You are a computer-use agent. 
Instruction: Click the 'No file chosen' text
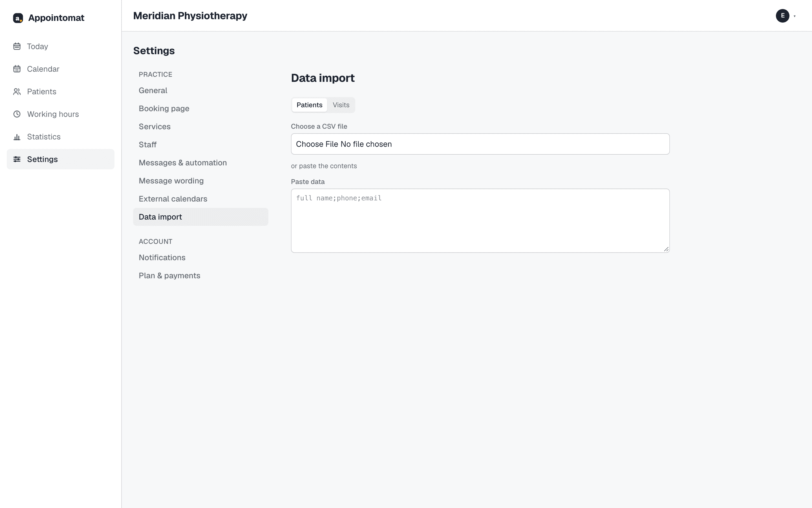(x=366, y=144)
